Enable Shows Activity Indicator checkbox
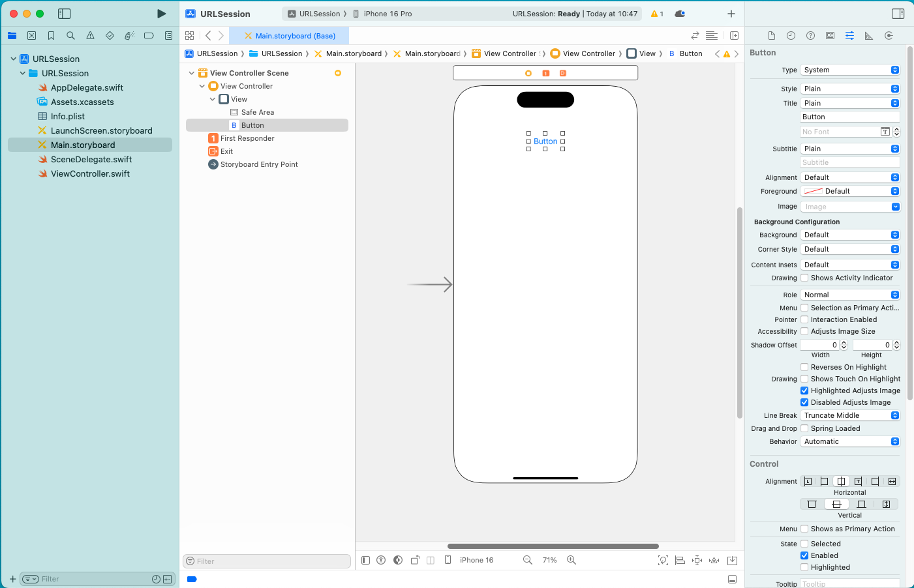 pos(804,278)
